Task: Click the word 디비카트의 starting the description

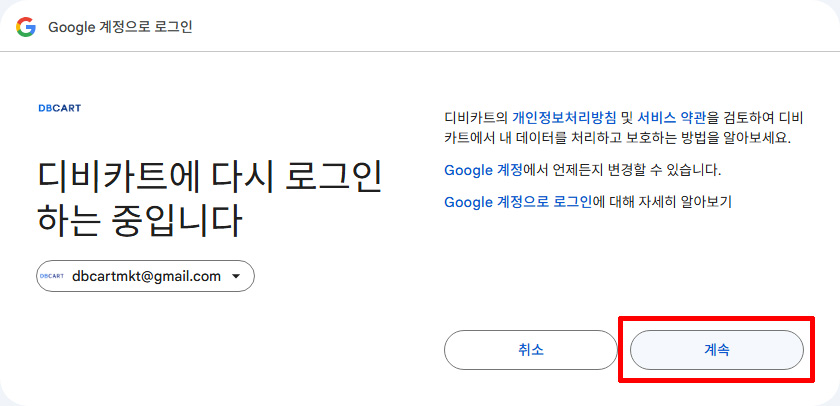Action: pos(476,117)
